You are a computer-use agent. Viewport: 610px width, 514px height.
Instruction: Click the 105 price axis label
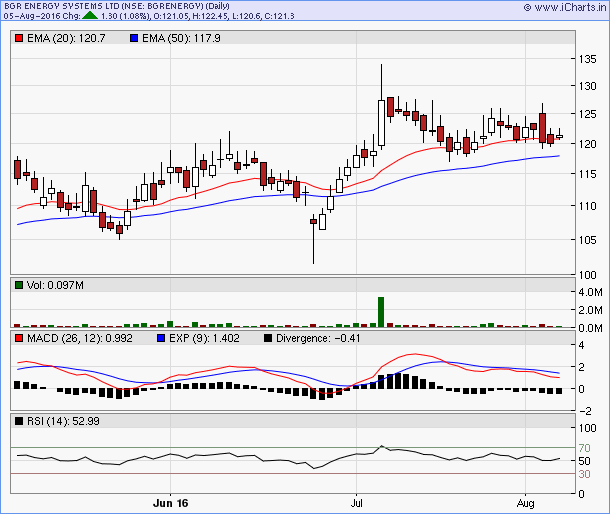587,240
